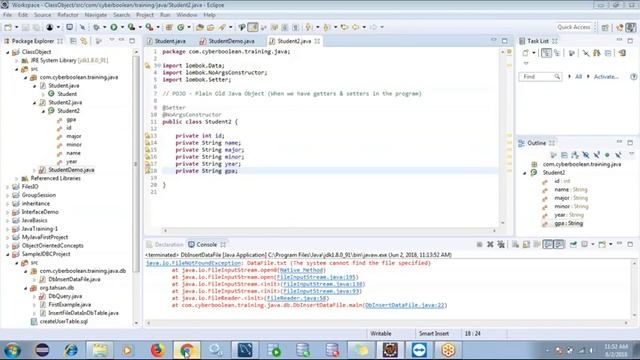This screenshot has height=360, width=640.
Task: Select gpa : String in Outline
Action: pyautogui.click(x=569, y=224)
